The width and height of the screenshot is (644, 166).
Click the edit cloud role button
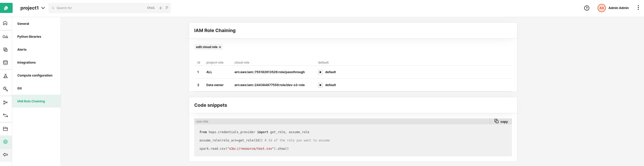pyautogui.click(x=208, y=47)
